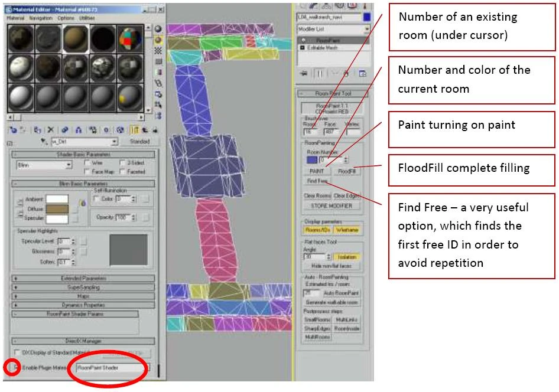Image resolution: width=559 pixels, height=392 pixels.
Task: Click the Pick Material from Object eyedropper
Action: click(44, 141)
